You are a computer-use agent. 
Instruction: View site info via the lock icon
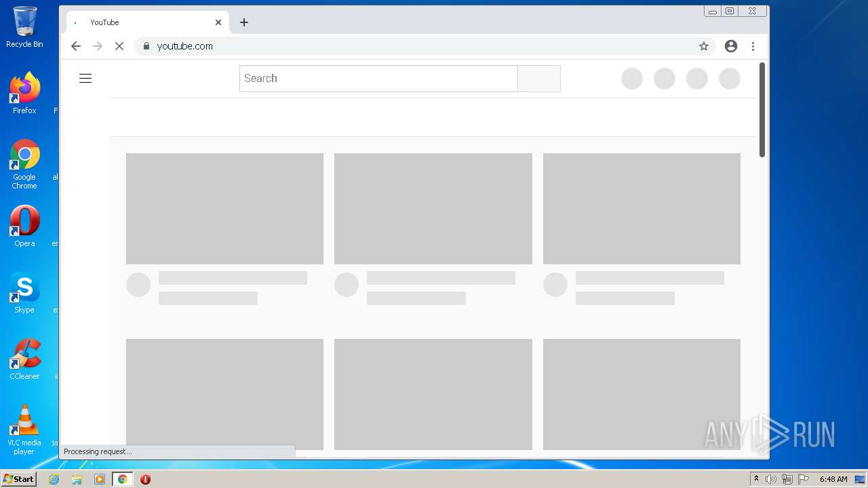coord(146,46)
